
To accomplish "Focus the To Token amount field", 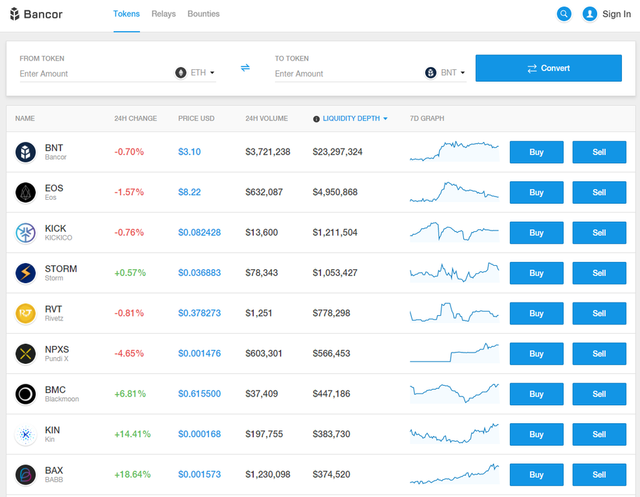I will point(348,74).
